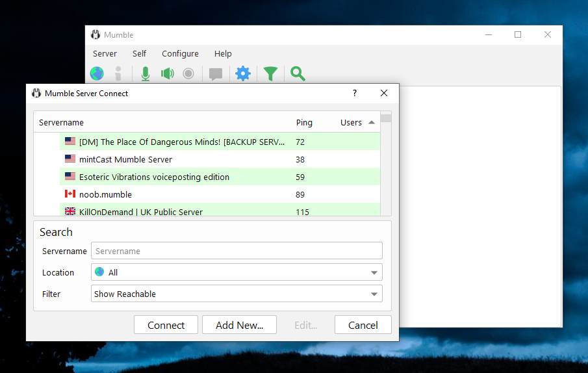Image resolution: width=588 pixels, height=373 pixels.
Task: Open the Self menu
Action: (x=139, y=53)
